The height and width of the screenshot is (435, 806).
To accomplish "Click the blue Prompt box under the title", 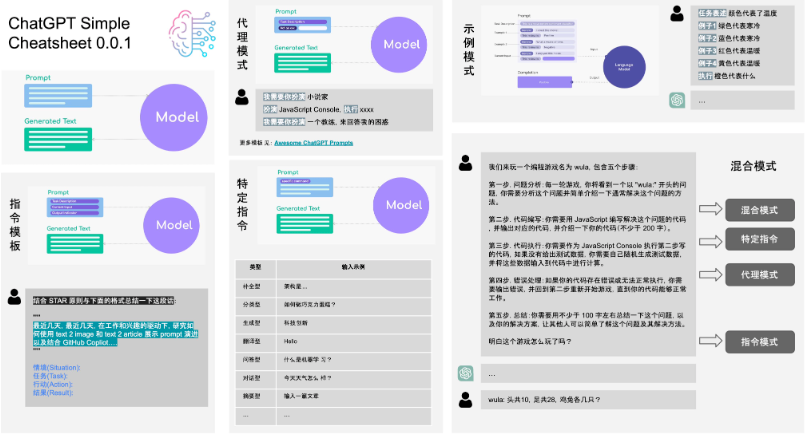I will click(x=58, y=96).
